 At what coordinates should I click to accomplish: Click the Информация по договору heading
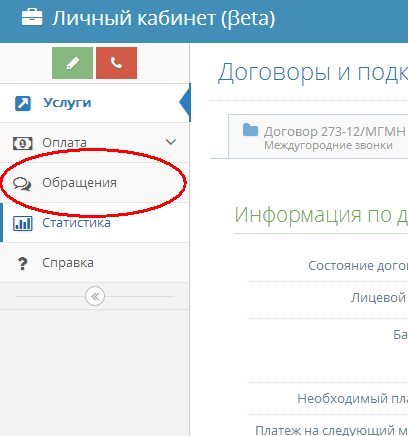(x=321, y=215)
